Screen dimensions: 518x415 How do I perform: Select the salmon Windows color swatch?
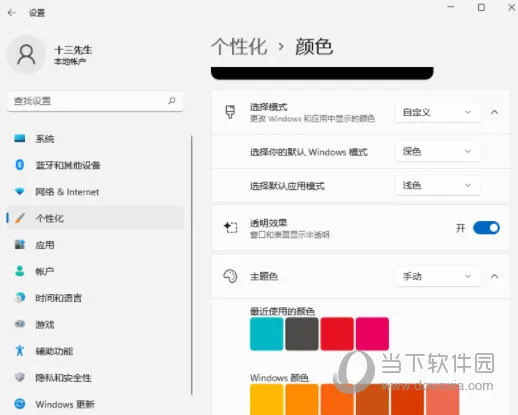443,399
